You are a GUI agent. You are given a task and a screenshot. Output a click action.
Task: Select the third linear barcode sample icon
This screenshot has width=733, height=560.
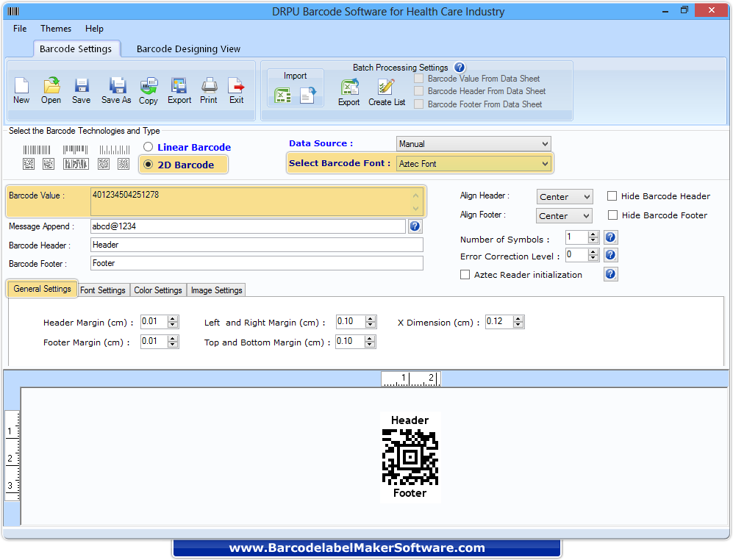point(115,150)
